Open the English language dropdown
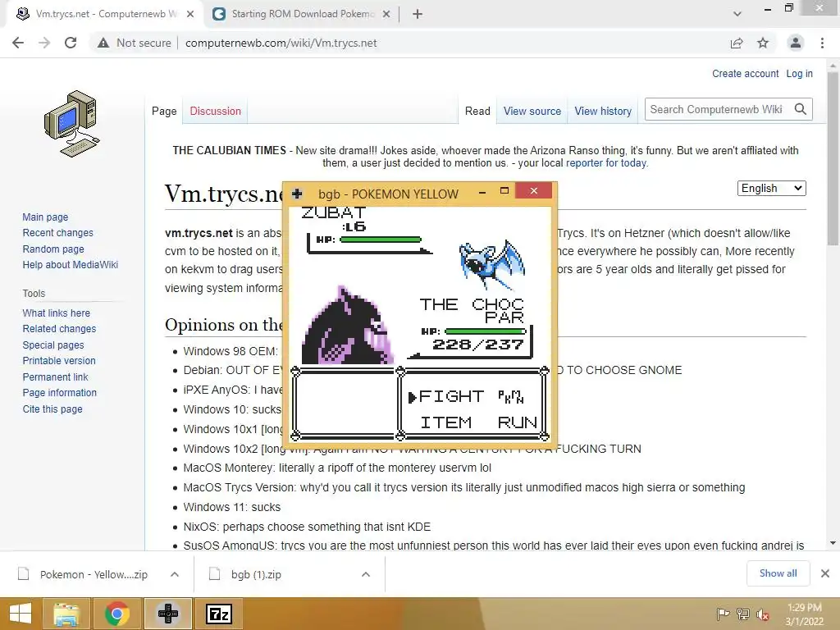The height and width of the screenshot is (630, 840). [x=771, y=188]
